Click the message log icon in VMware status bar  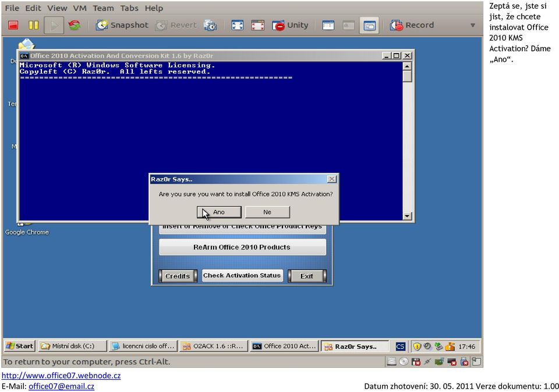pos(477,362)
